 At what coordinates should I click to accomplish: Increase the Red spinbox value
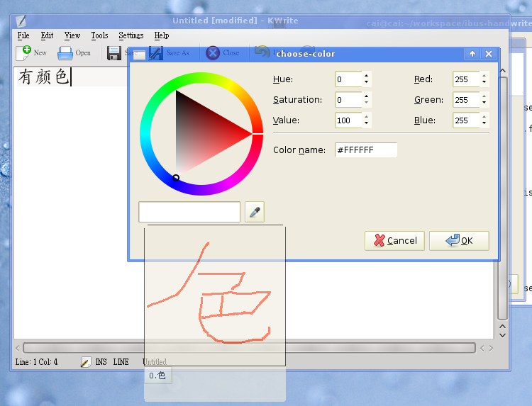coord(484,76)
